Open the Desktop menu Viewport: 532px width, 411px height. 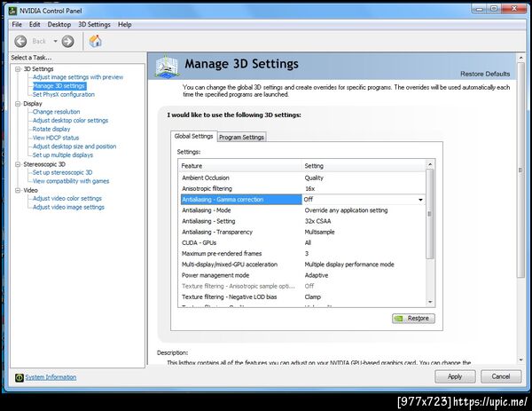coord(59,25)
